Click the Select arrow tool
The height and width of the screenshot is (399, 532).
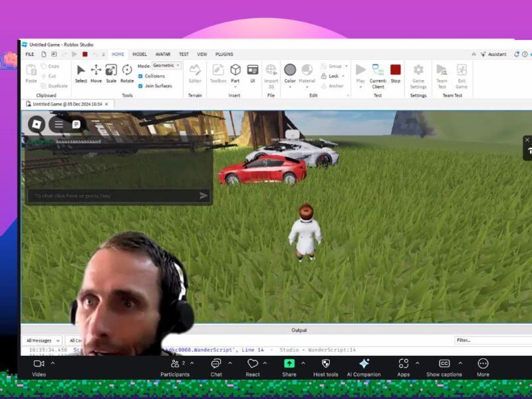click(x=81, y=70)
